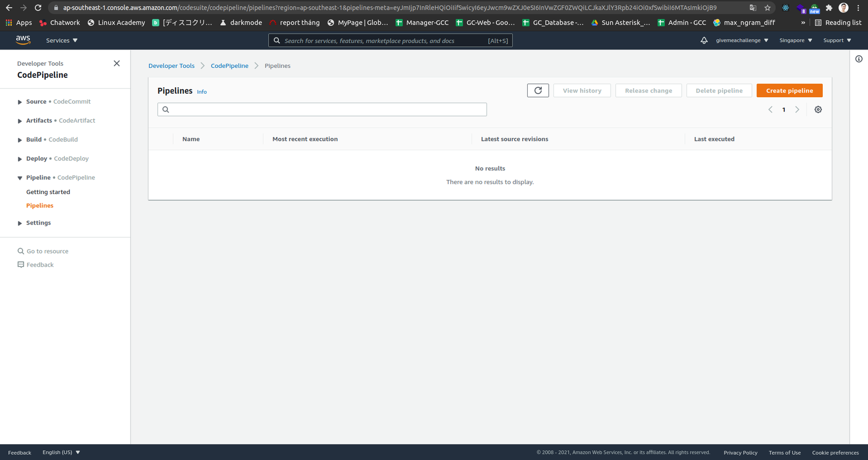Viewport: 868px width, 460px height.
Task: Click the Terms of Use footer link
Action: pos(784,453)
